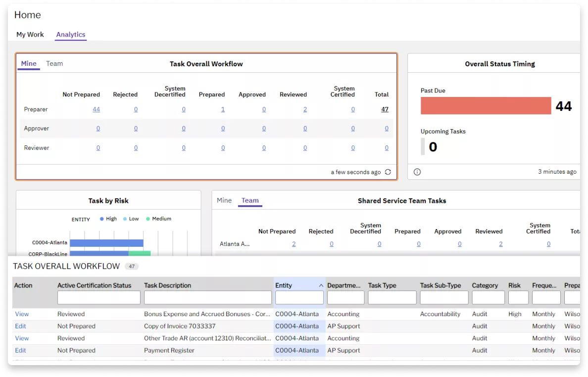Open the Preparer Total count 47
The width and height of the screenshot is (588, 377).
coord(385,109)
